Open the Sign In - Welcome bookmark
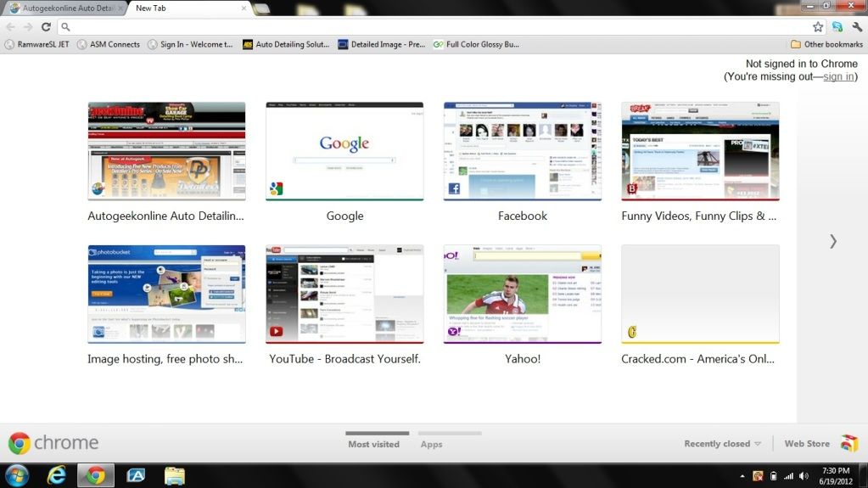 point(190,44)
